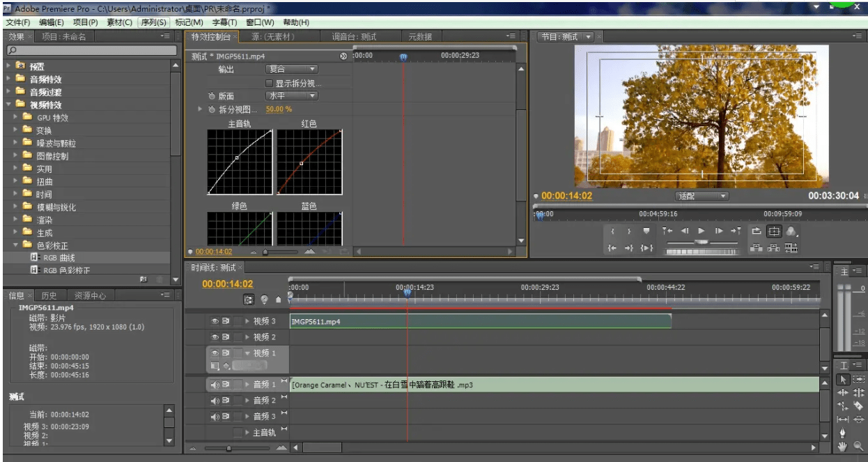This screenshot has width=868, height=462.
Task: Click the 版面 stopwatch animation icon
Action: click(212, 96)
